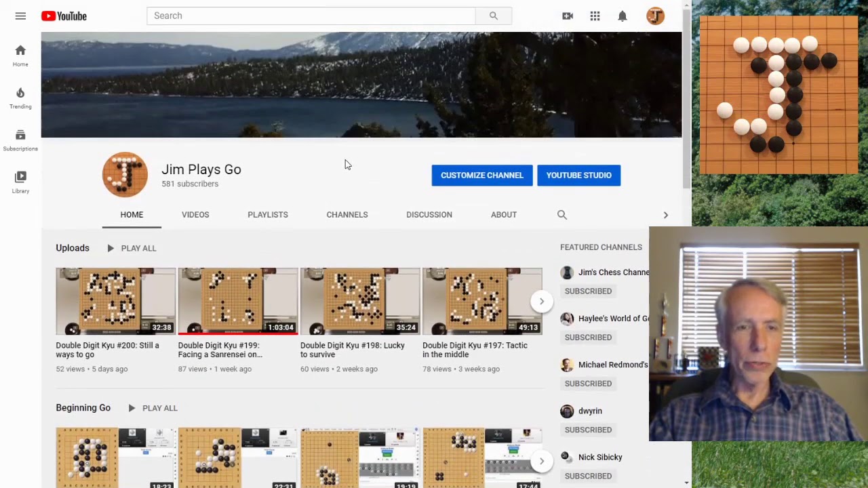Show next tabs with the right chevron
The width and height of the screenshot is (868, 488).
tap(665, 215)
